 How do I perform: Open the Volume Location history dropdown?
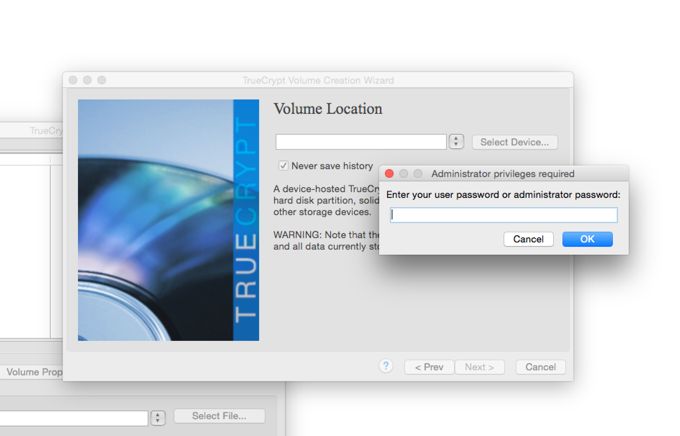[x=456, y=141]
